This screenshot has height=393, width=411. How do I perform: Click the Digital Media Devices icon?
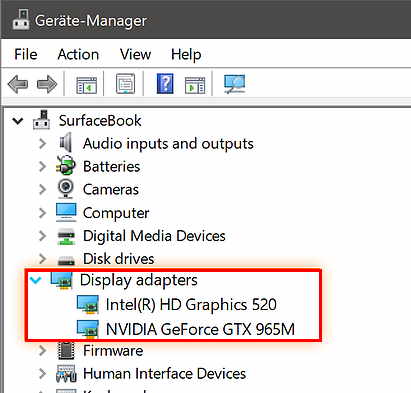[66, 237]
